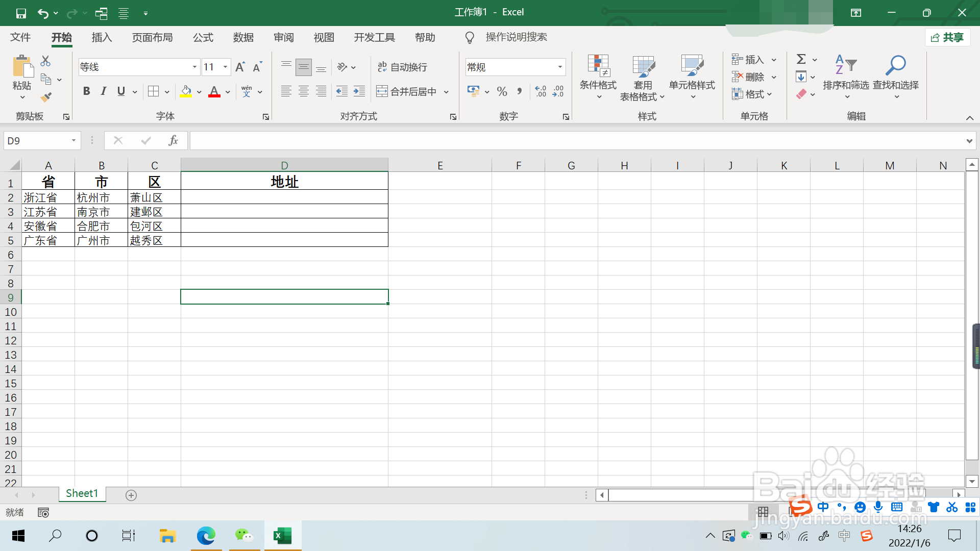Viewport: 980px width, 551px height.
Task: Open the number format dropdown showing 常规
Action: (x=560, y=67)
